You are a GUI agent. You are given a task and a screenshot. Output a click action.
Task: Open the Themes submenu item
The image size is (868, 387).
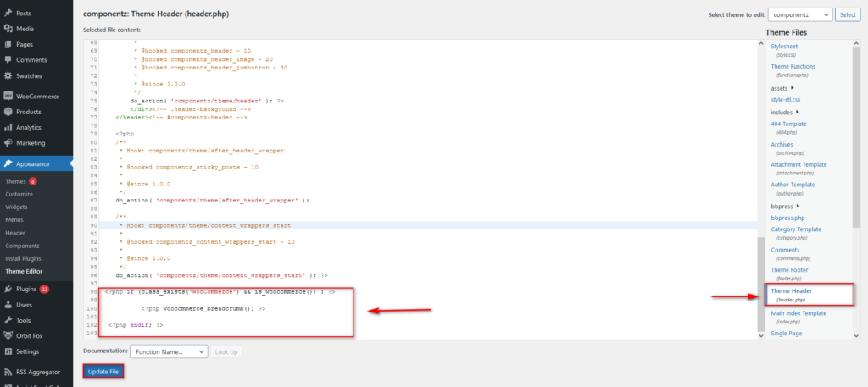[x=15, y=181]
